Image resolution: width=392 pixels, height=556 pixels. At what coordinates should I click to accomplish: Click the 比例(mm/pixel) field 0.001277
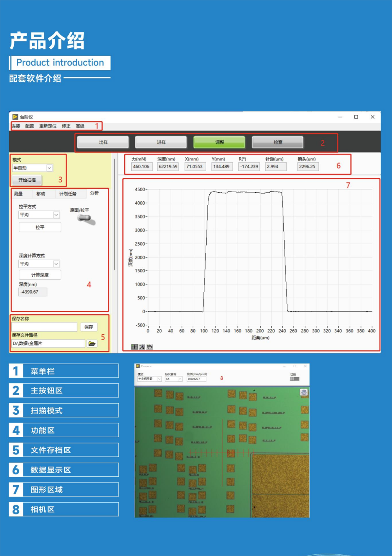pos(196,379)
